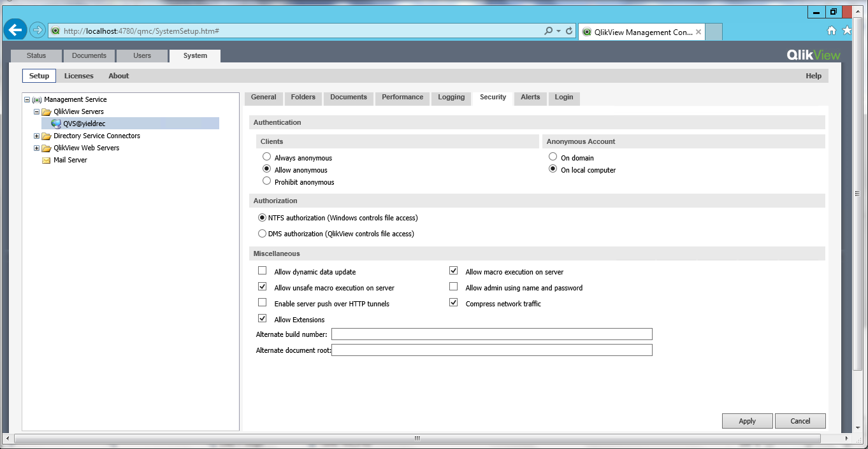Click the QVS@yieldrec server globe icon
Viewport: 868px width, 449px height.
click(56, 124)
